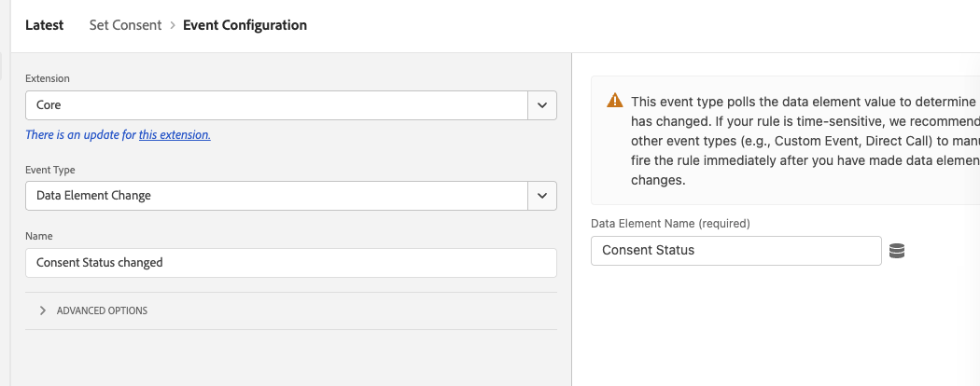Edit the Name field 'Consent Status changed'
The width and height of the screenshot is (980, 386).
click(290, 263)
